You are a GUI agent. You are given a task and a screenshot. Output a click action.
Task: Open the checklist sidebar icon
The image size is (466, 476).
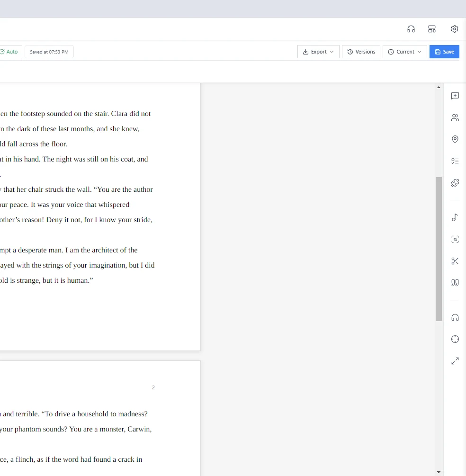click(455, 161)
